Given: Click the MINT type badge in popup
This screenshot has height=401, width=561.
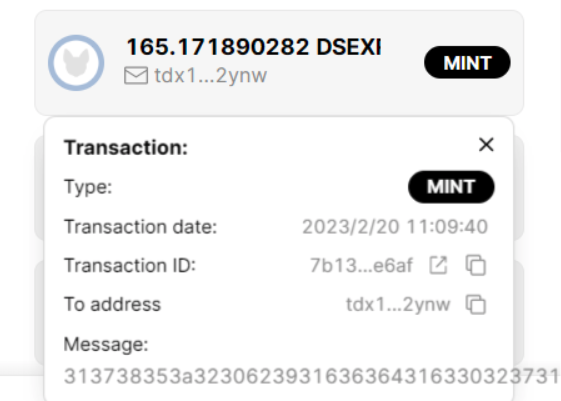Looking at the screenshot, I should [x=451, y=187].
